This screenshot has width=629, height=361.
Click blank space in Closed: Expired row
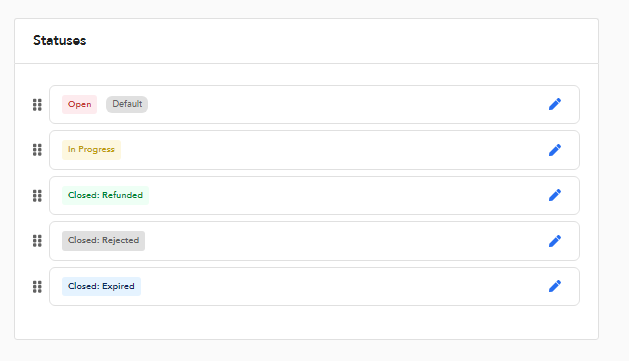point(341,286)
